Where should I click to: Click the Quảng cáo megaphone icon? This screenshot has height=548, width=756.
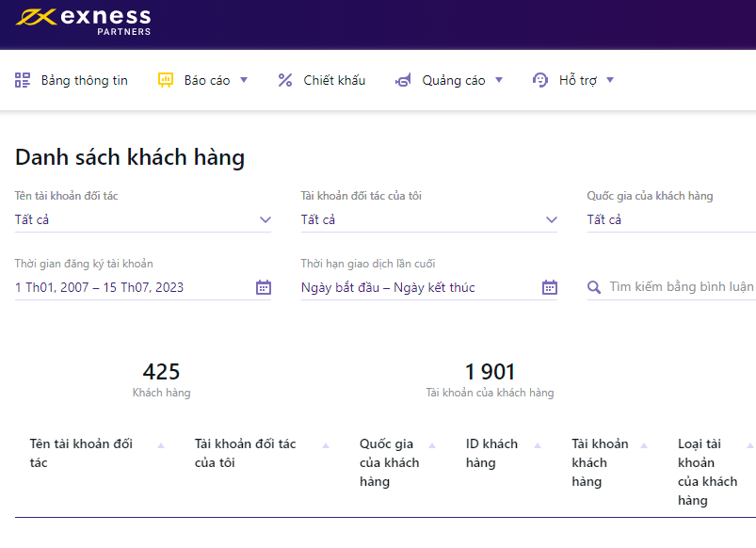click(403, 80)
